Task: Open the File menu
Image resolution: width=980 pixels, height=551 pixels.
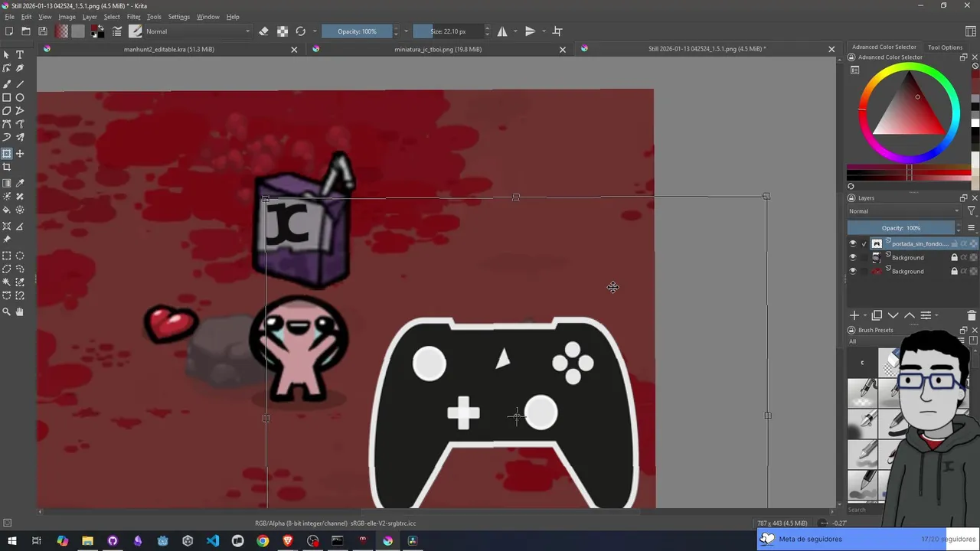Action: [9, 17]
